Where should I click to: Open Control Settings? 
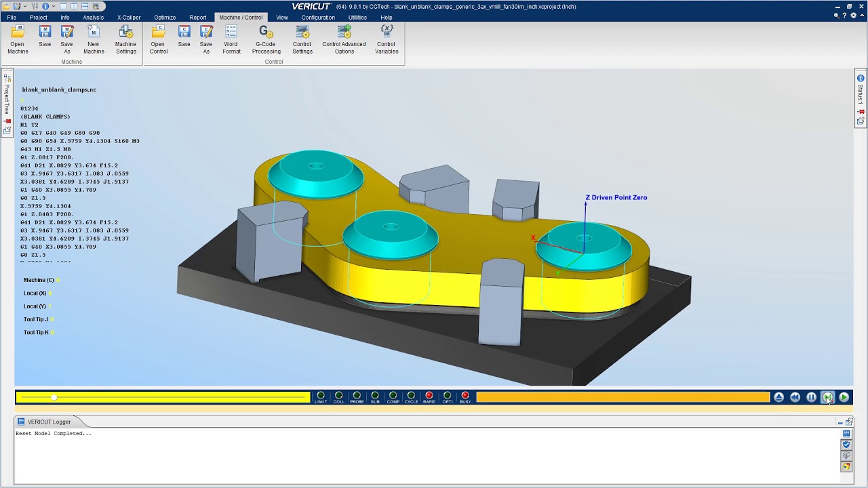pyautogui.click(x=302, y=39)
